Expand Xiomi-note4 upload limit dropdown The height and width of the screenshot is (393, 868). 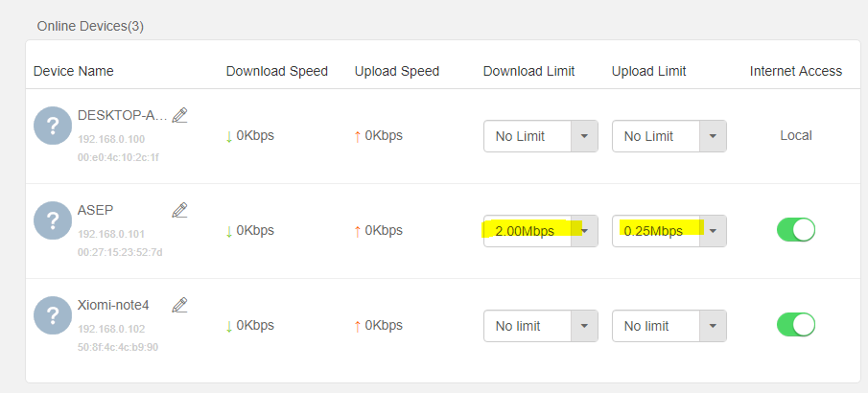[x=669, y=326]
